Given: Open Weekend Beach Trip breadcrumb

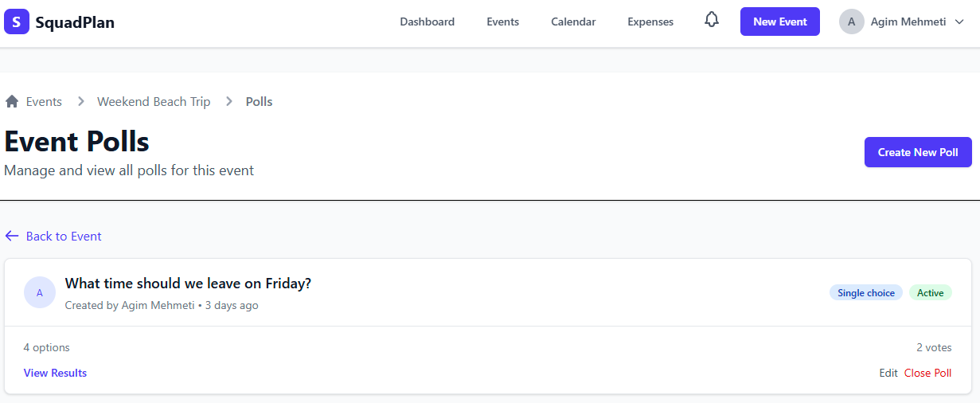Looking at the screenshot, I should tap(154, 101).
